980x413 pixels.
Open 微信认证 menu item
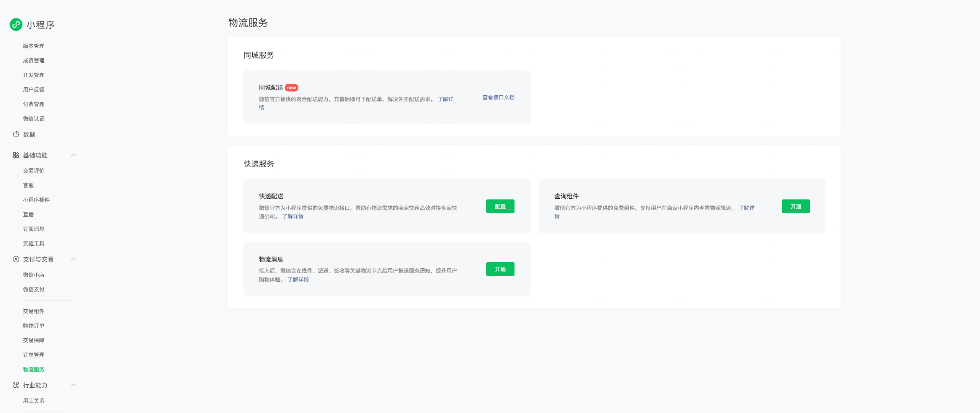pos(34,119)
